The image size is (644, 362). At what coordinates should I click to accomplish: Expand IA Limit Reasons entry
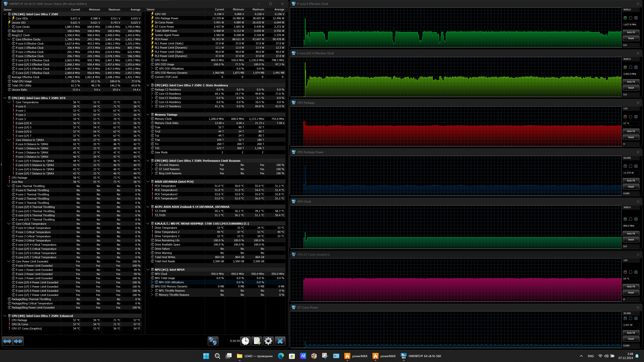152,165
